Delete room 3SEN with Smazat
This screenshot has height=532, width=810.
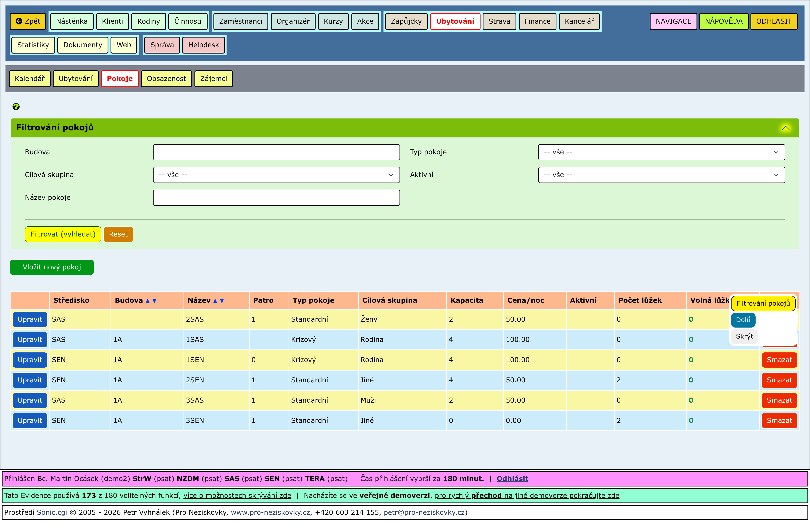point(779,420)
